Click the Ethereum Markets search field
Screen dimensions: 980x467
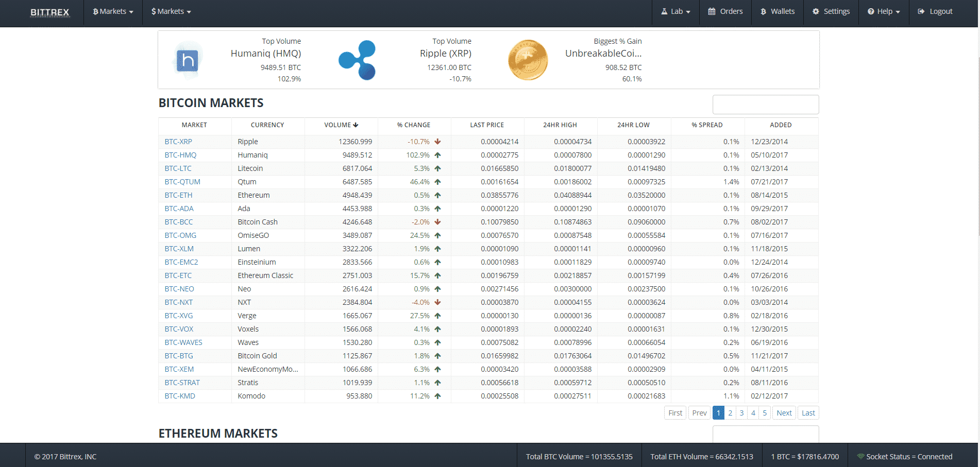click(766, 434)
